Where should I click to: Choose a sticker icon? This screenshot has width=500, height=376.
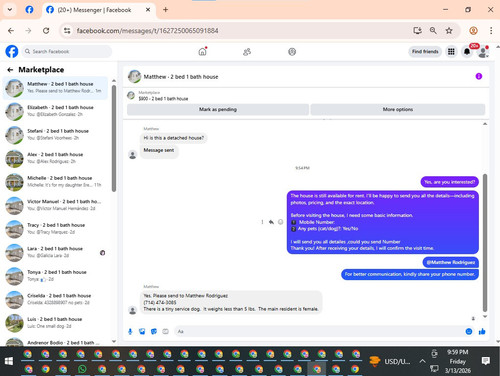(x=154, y=331)
